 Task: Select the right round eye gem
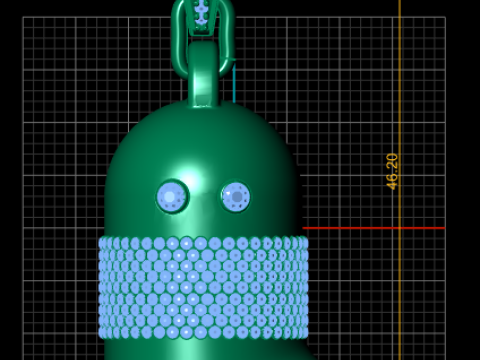(x=236, y=197)
